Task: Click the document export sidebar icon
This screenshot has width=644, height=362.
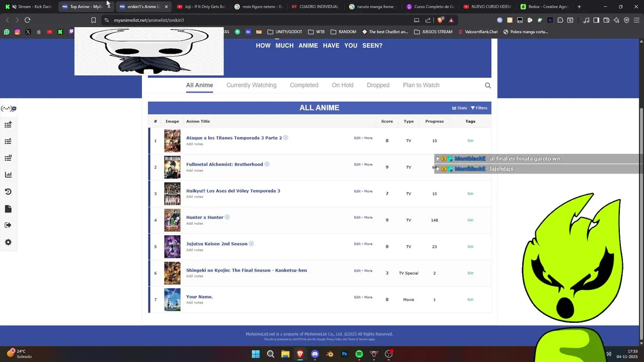Action: point(8,209)
